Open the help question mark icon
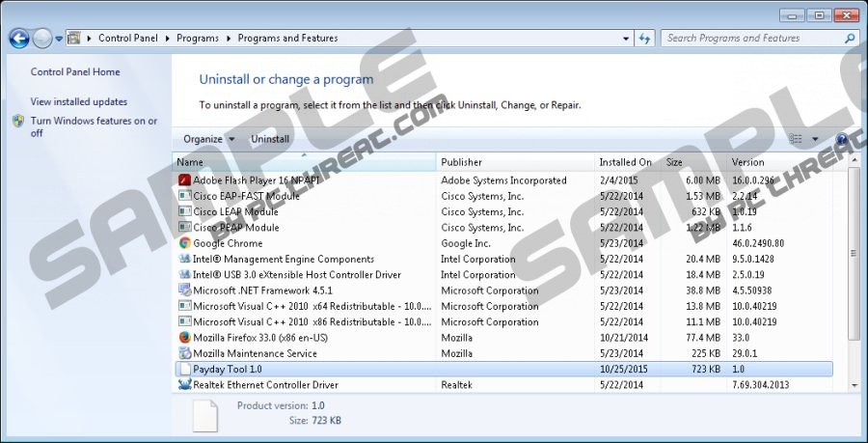 [841, 139]
